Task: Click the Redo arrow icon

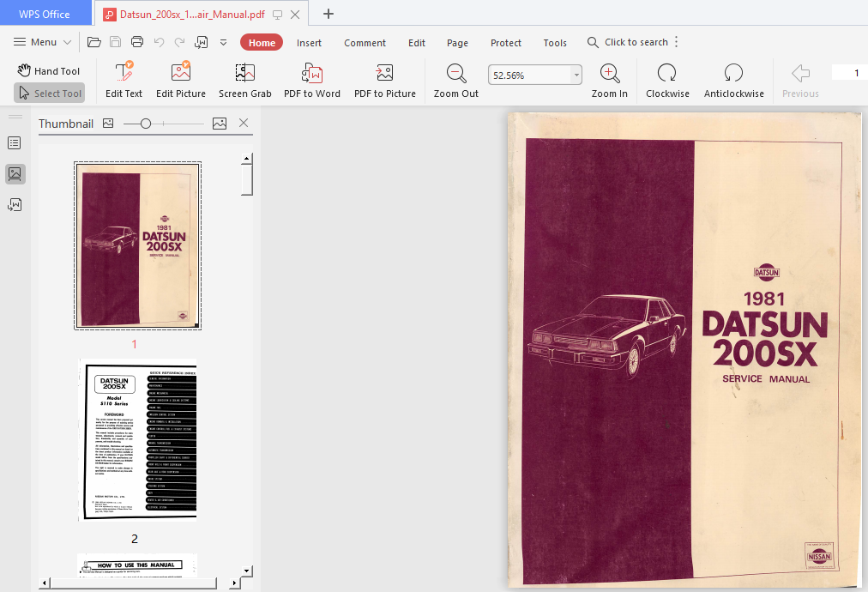Action: click(x=179, y=42)
